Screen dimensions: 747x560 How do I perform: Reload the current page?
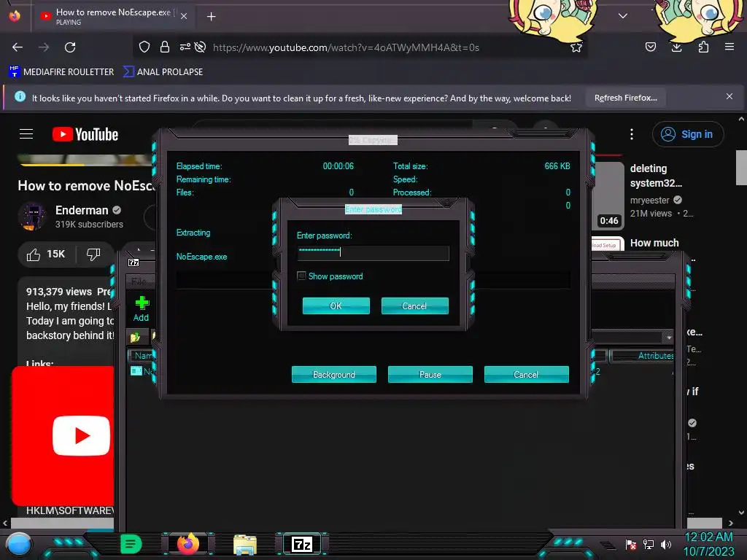[70, 47]
